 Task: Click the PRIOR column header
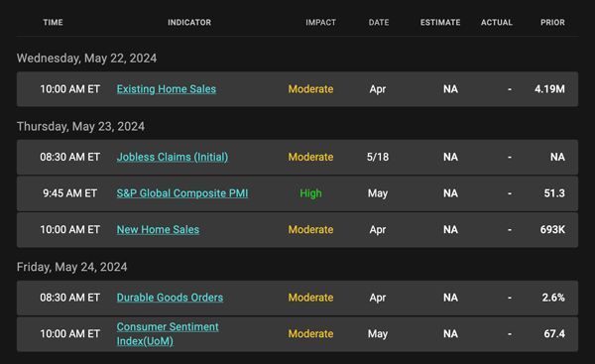[x=552, y=23]
